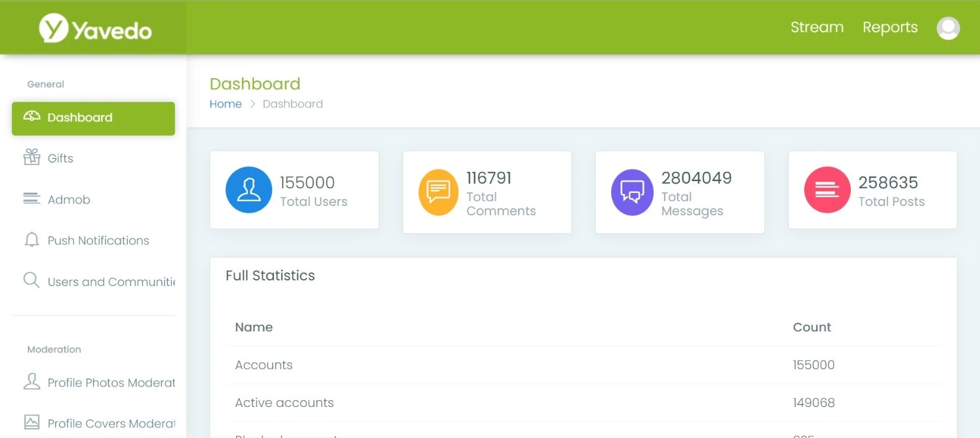Go to Home via breadcrumb link

225,104
